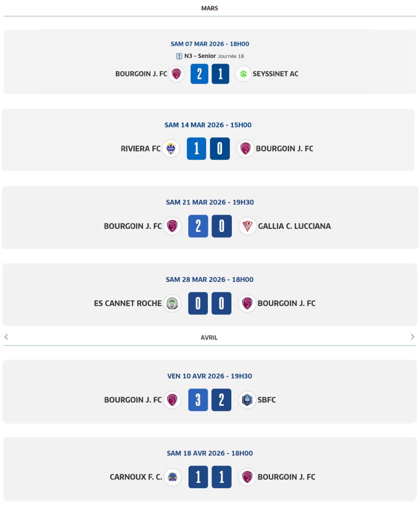Click the SBFC club crest
Image resolution: width=420 pixels, height=525 pixels.
[x=248, y=400]
